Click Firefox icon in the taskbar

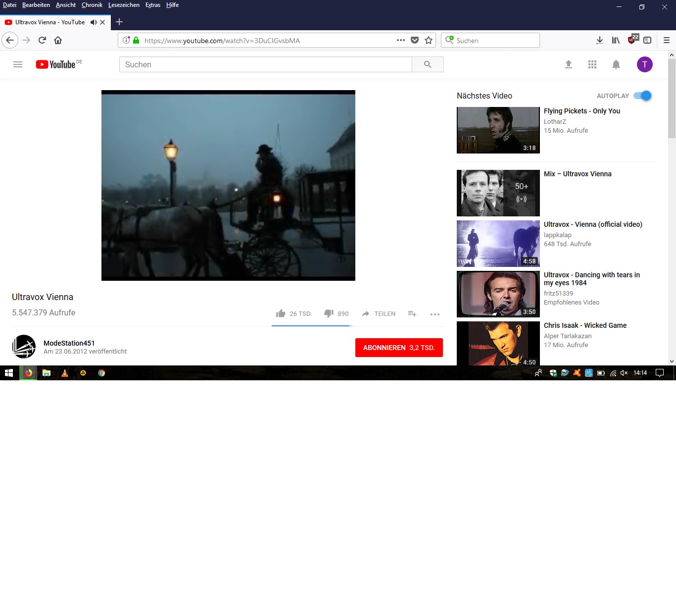pyautogui.click(x=28, y=373)
